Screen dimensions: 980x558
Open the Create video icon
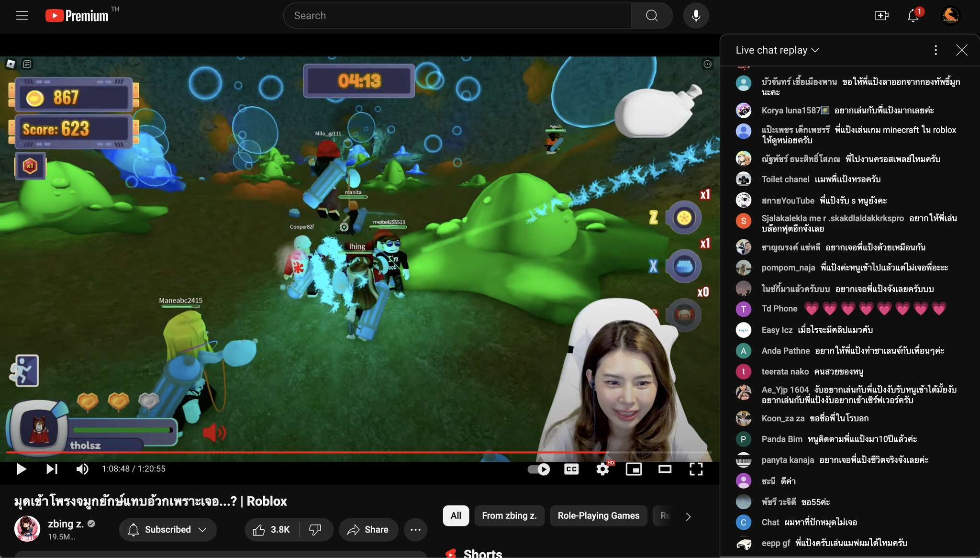[881, 15]
